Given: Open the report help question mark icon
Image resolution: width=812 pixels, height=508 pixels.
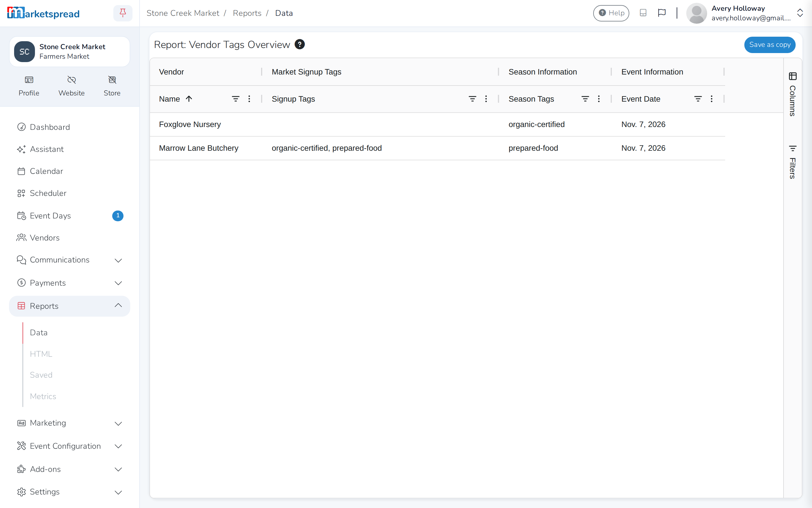Looking at the screenshot, I should click(x=300, y=44).
